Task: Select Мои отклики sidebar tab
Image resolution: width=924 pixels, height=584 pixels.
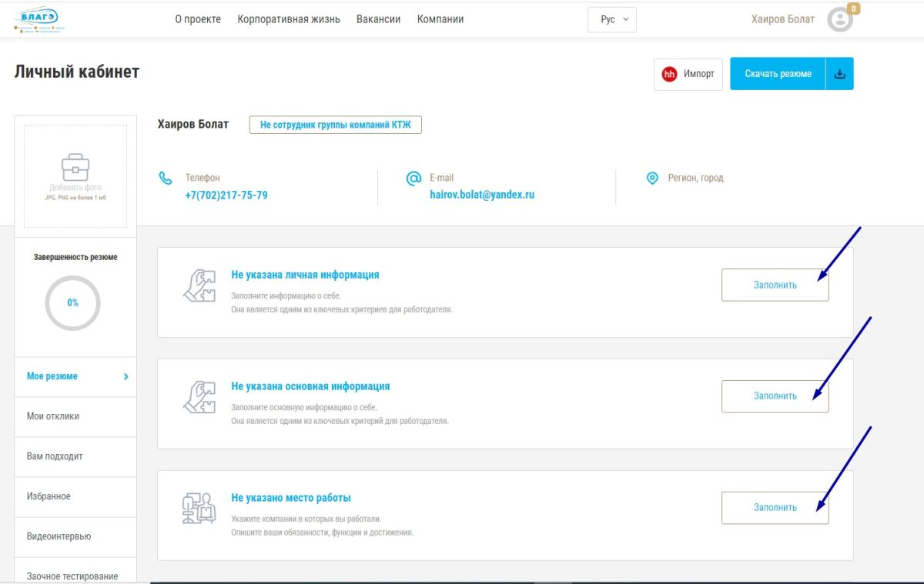Action: [75, 417]
